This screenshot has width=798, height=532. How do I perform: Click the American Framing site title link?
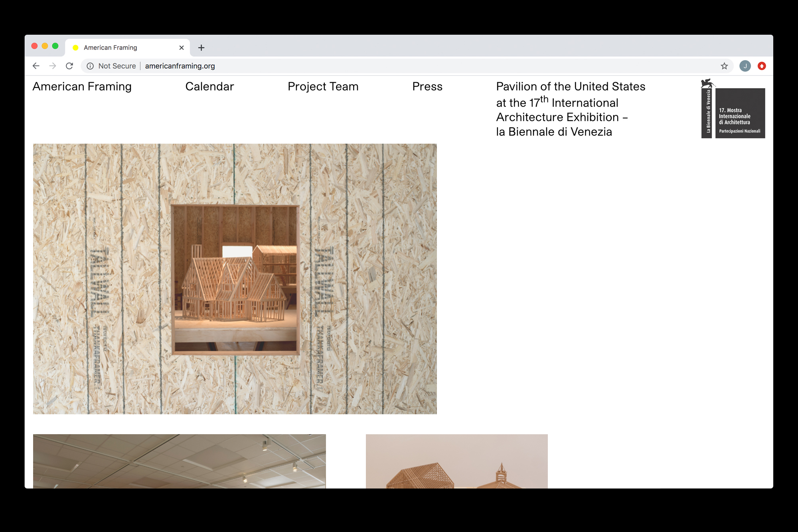coord(82,87)
